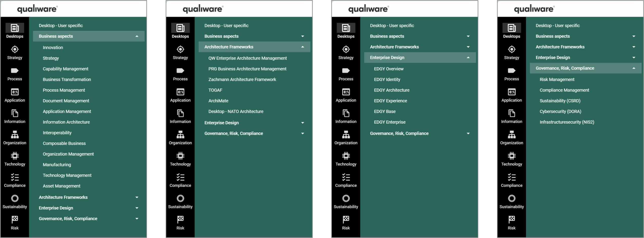This screenshot has height=238, width=644.
Task: Open the Interoperability entry
Action: pyautogui.click(x=57, y=133)
